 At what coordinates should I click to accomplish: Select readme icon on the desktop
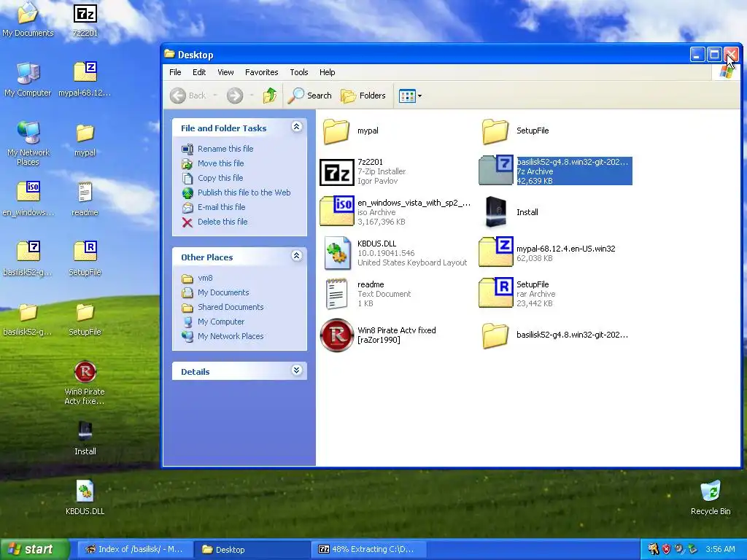[x=85, y=199]
